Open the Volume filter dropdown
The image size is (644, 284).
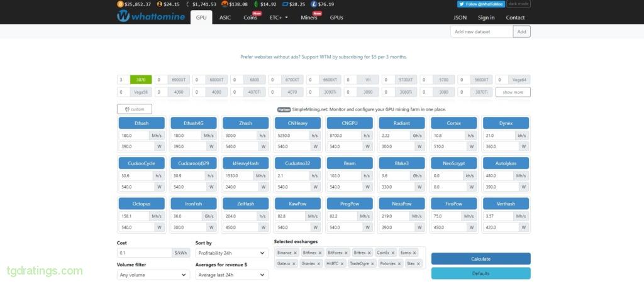click(x=153, y=275)
